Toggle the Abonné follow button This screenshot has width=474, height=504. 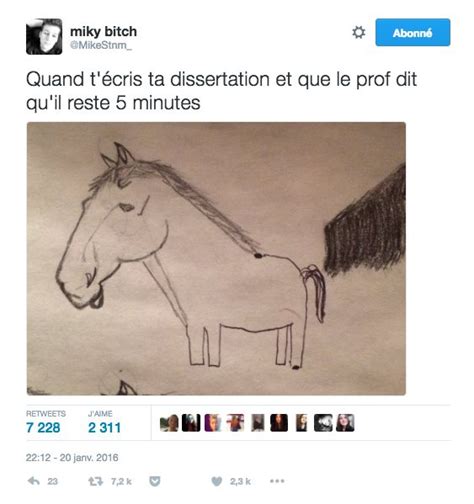(x=413, y=32)
